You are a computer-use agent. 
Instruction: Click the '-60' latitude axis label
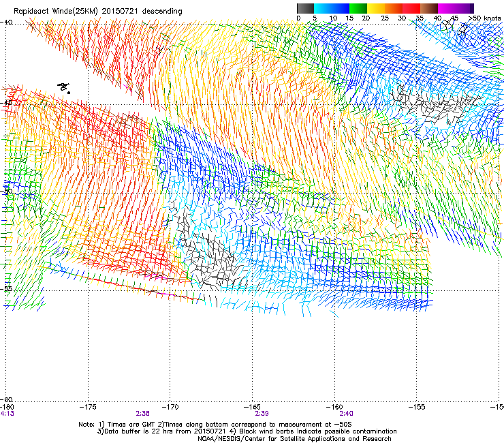point(6,399)
